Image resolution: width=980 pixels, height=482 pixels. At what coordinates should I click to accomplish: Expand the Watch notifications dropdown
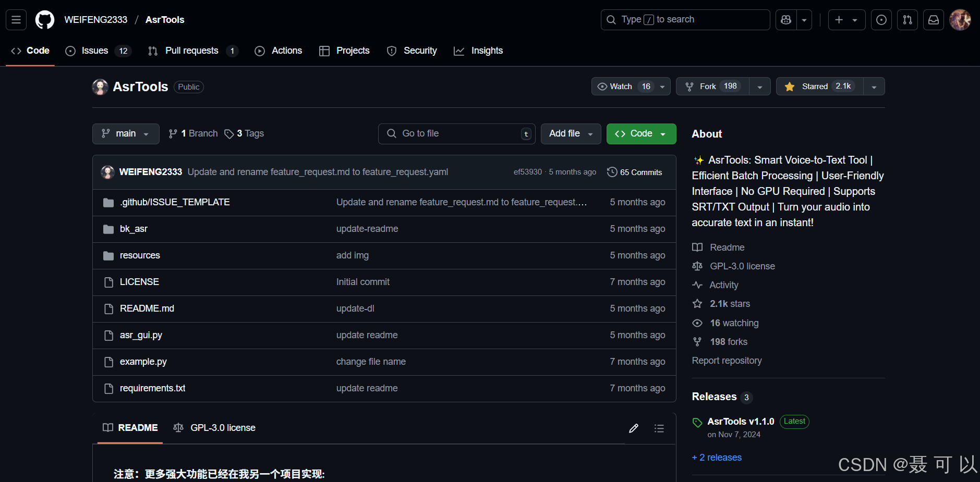point(631,86)
